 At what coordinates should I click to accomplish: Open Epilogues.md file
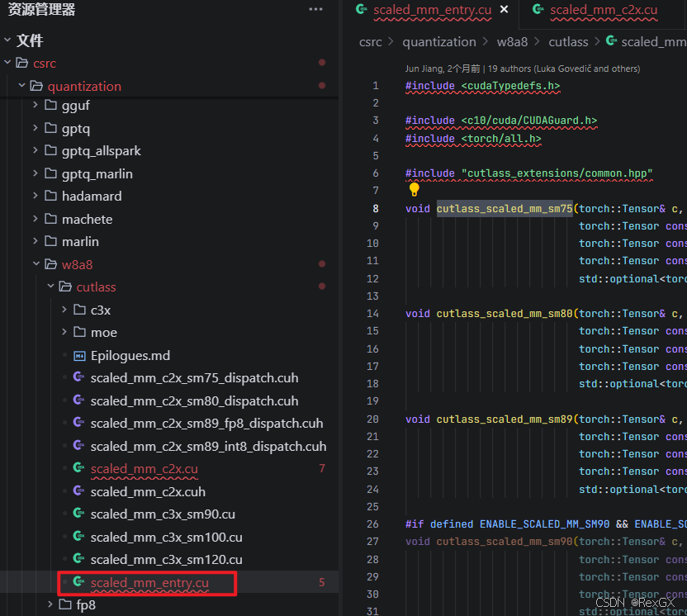tap(130, 355)
